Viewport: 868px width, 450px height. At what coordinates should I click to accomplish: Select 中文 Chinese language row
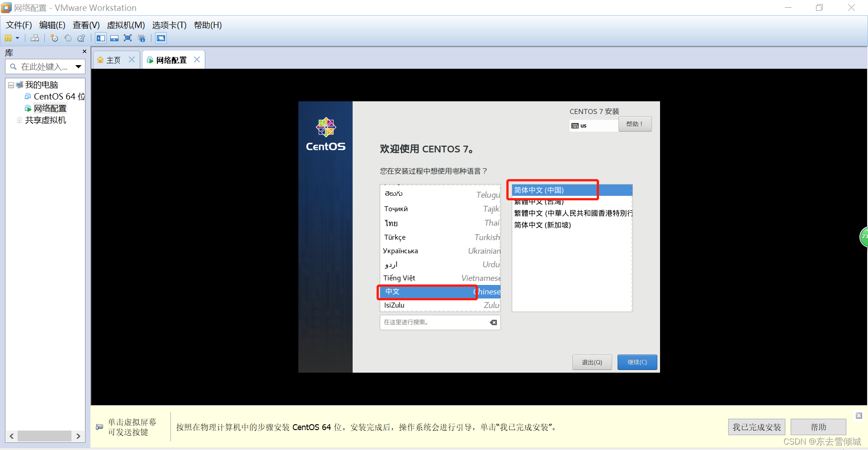tap(440, 292)
